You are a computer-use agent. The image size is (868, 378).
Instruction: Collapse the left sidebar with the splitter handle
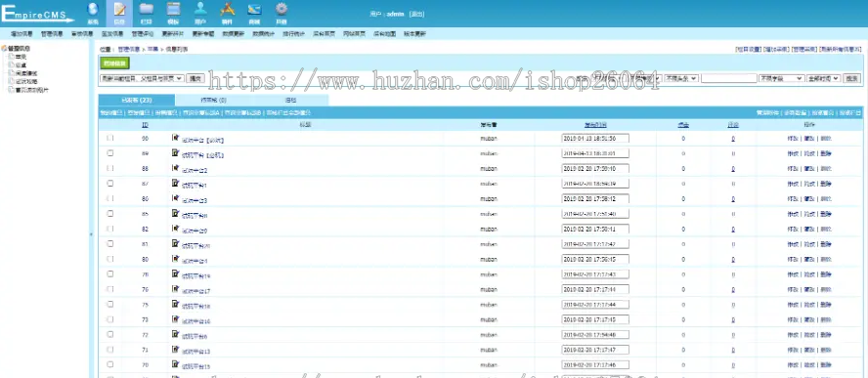(x=91, y=234)
